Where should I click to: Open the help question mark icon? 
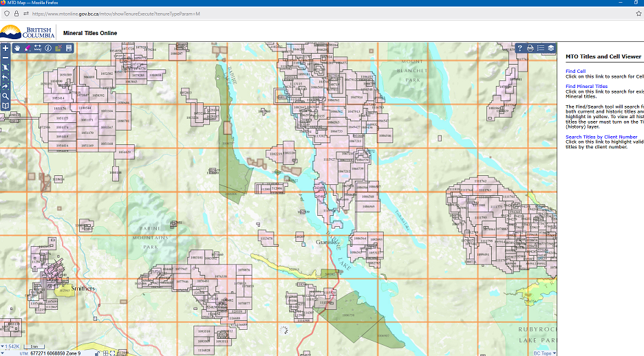pos(520,48)
